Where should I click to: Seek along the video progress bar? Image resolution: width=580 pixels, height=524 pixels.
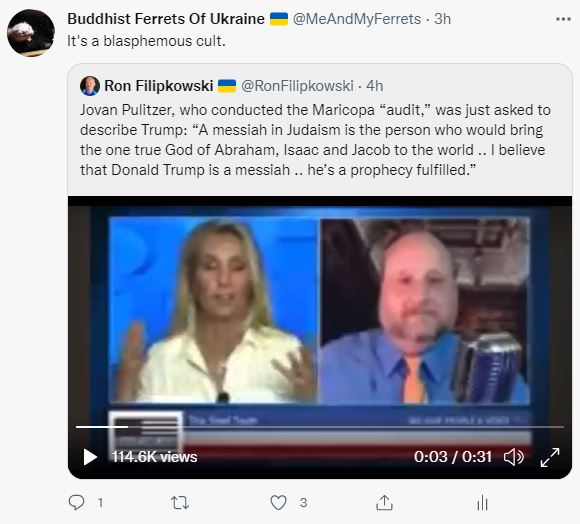coord(320,427)
